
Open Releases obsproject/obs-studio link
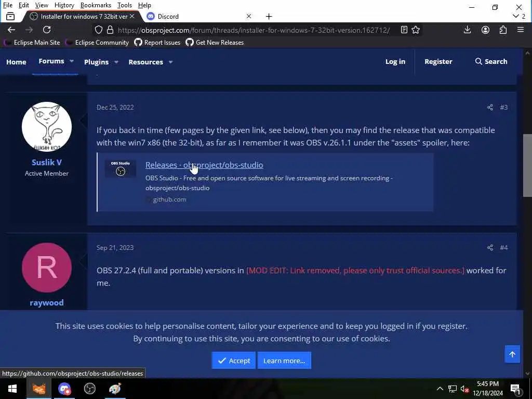click(x=204, y=165)
